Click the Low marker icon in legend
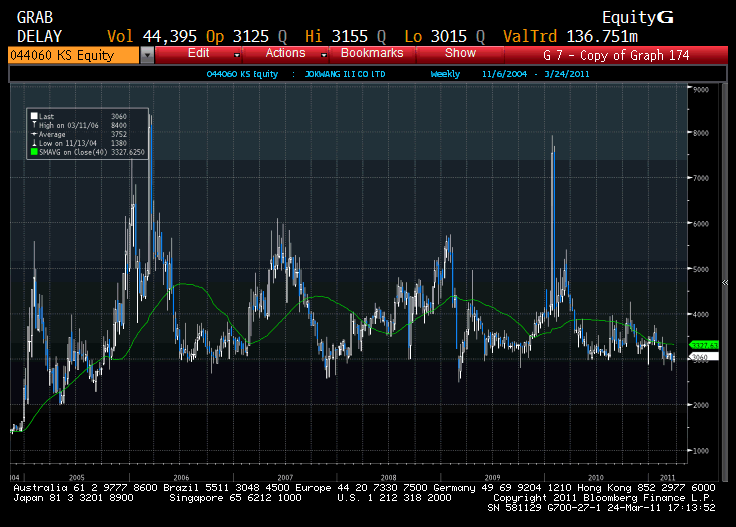This screenshot has height=527, width=736. tap(33, 142)
